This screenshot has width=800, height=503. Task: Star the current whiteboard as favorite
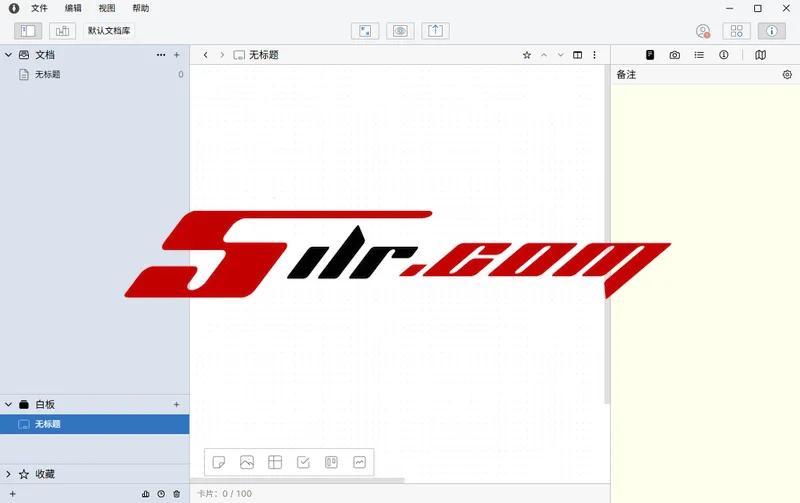[x=527, y=55]
